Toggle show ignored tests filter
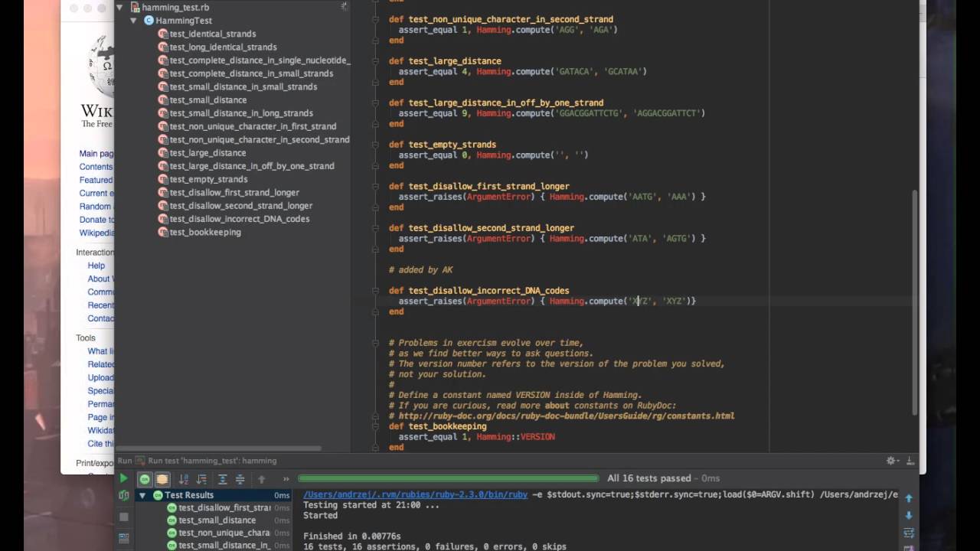The image size is (980, 551). (162, 479)
